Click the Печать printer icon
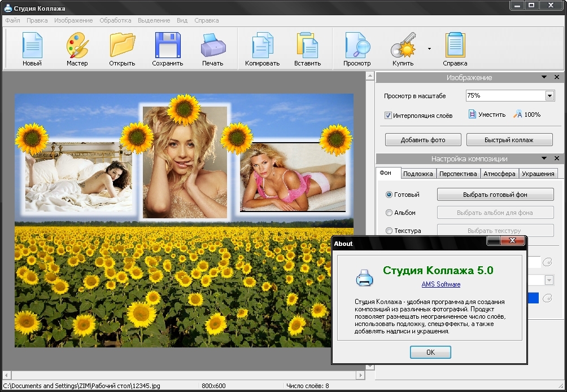Viewport: 567px width, 392px height. 213,46
